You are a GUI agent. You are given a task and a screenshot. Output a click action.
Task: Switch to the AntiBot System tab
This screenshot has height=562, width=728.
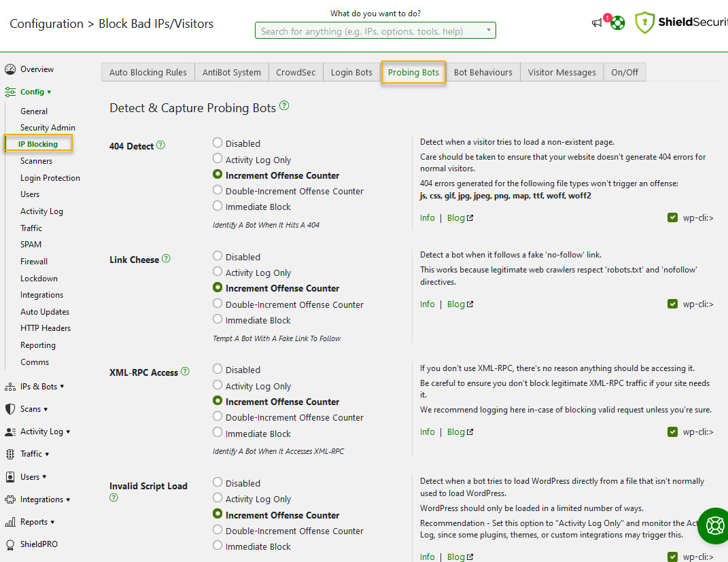[x=231, y=71]
